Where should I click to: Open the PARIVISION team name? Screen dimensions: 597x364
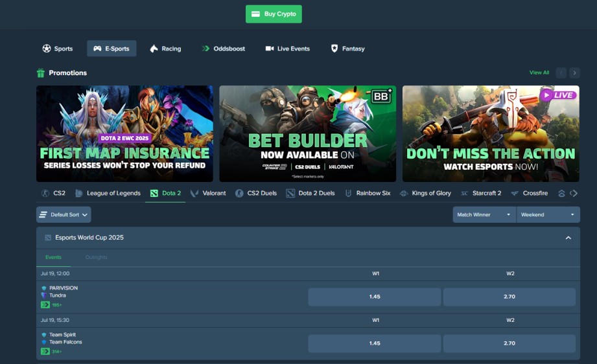(x=64, y=288)
